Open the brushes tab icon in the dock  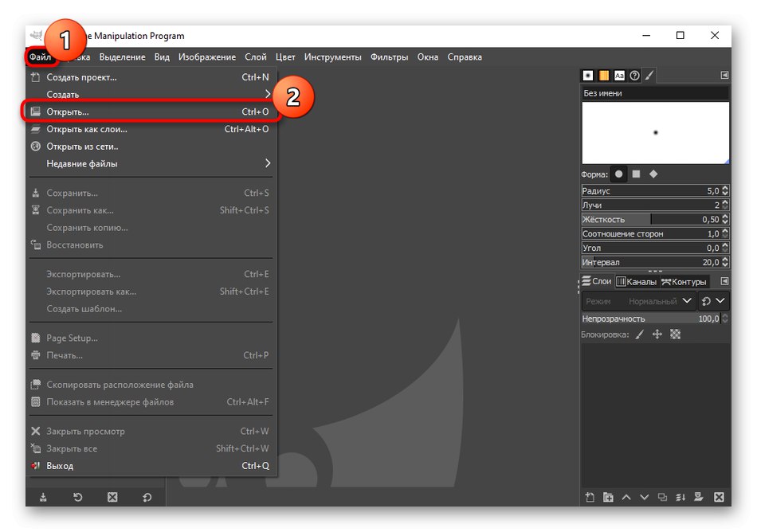click(588, 75)
